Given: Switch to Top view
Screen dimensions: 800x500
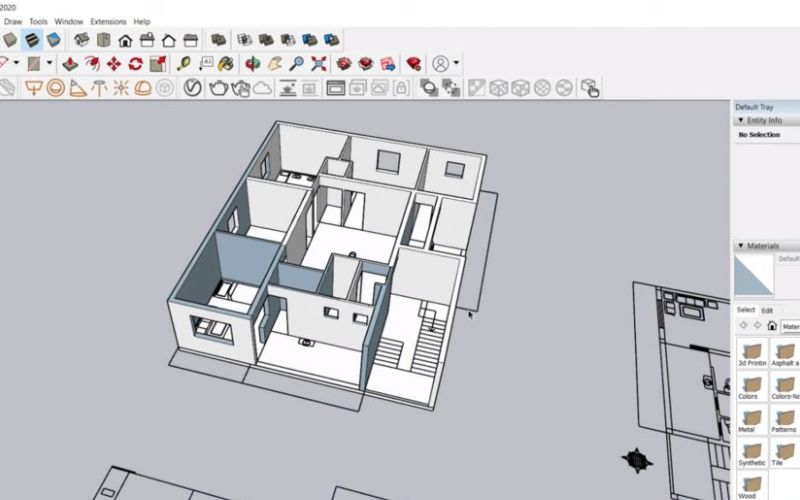Looking at the screenshot, I should click(x=104, y=40).
